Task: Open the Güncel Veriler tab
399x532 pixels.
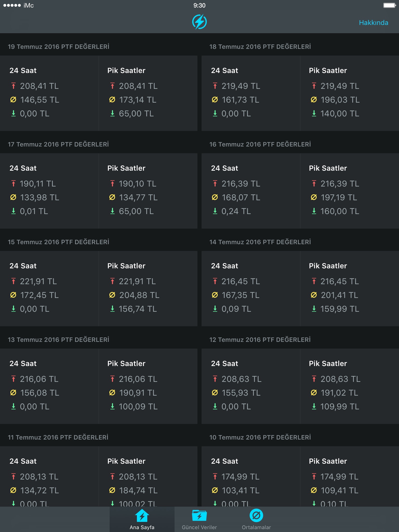Action: click(199, 519)
